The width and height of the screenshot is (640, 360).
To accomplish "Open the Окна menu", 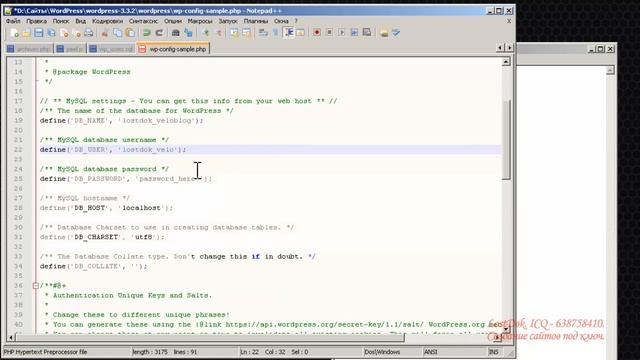I will 281,21.
